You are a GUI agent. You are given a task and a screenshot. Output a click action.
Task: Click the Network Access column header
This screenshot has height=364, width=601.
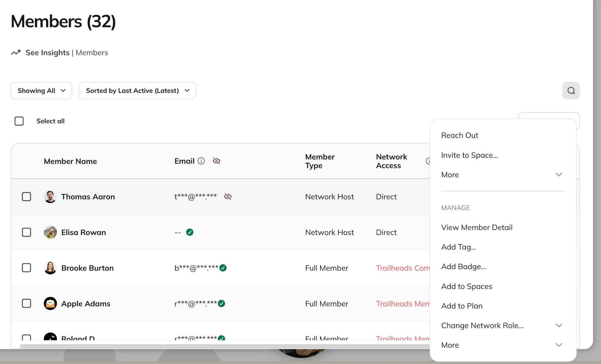(392, 161)
